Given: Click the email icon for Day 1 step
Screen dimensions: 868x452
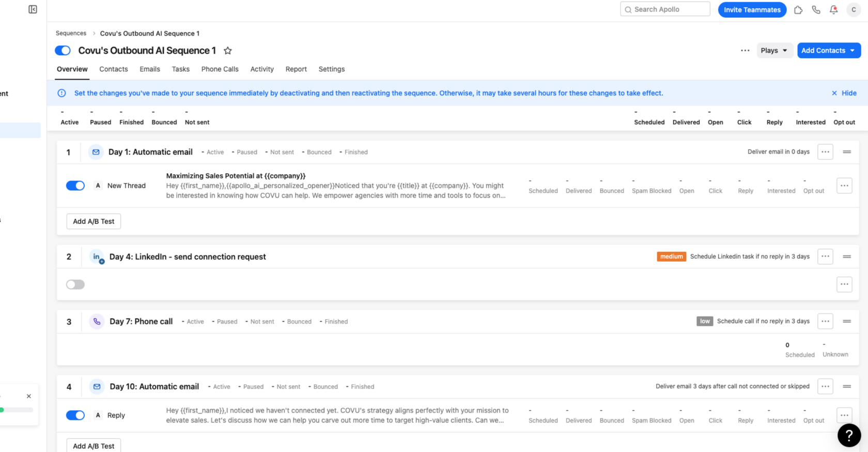Looking at the screenshot, I should (96, 152).
